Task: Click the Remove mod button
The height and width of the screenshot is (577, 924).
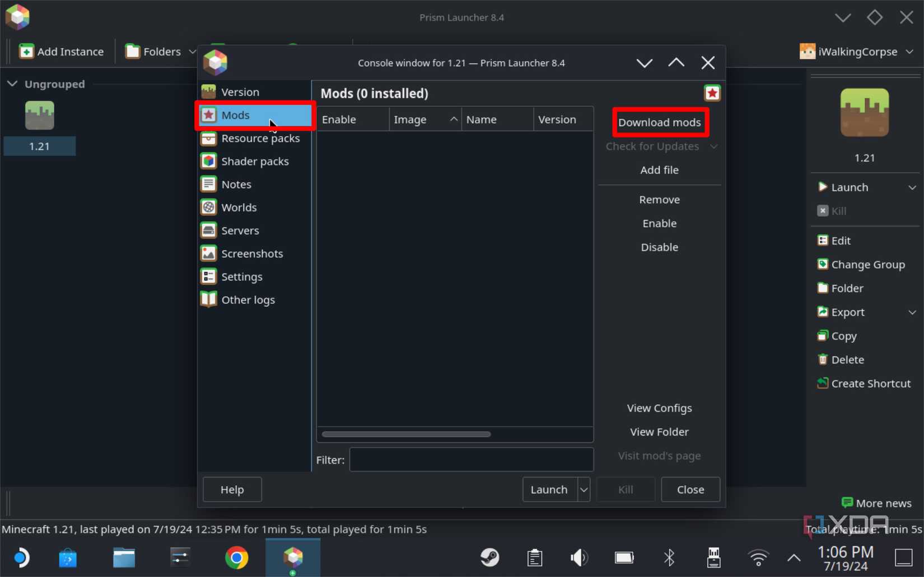Action: tap(660, 199)
